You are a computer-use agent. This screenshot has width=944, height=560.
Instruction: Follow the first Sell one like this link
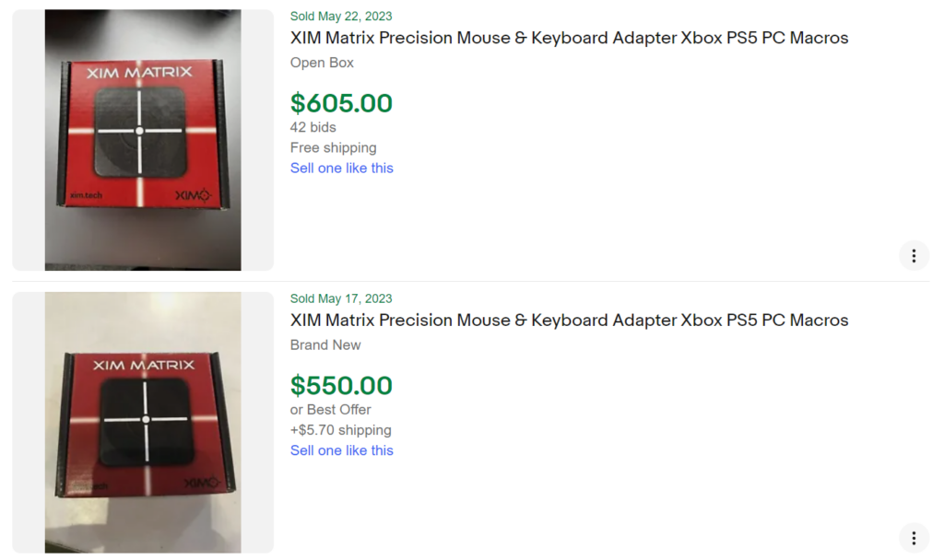click(x=342, y=168)
